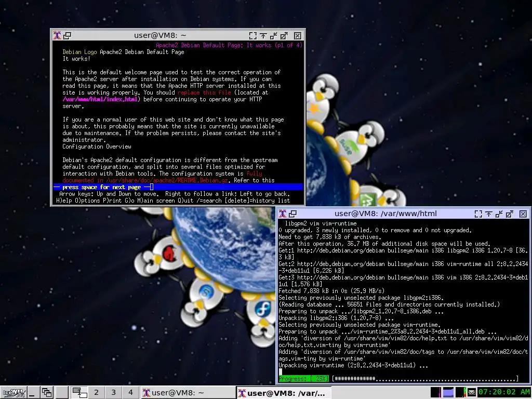Click the 'It works!' heading text
The width and height of the screenshot is (532, 399).
76,59
